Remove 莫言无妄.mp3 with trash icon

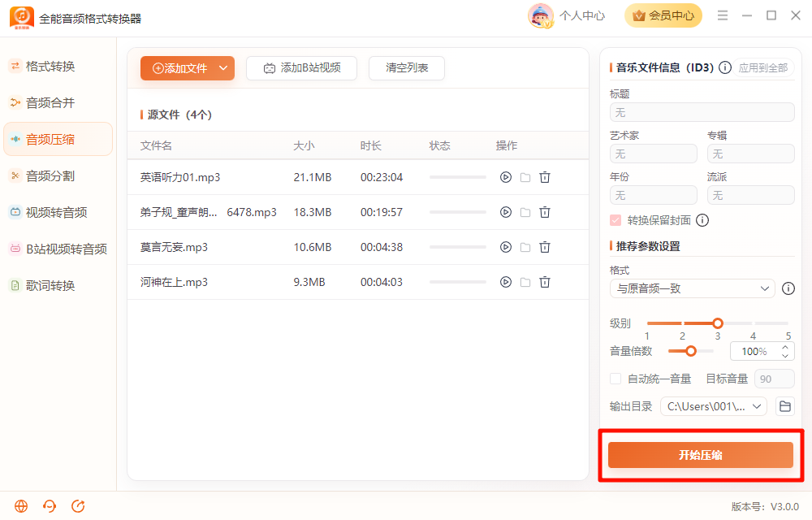545,247
